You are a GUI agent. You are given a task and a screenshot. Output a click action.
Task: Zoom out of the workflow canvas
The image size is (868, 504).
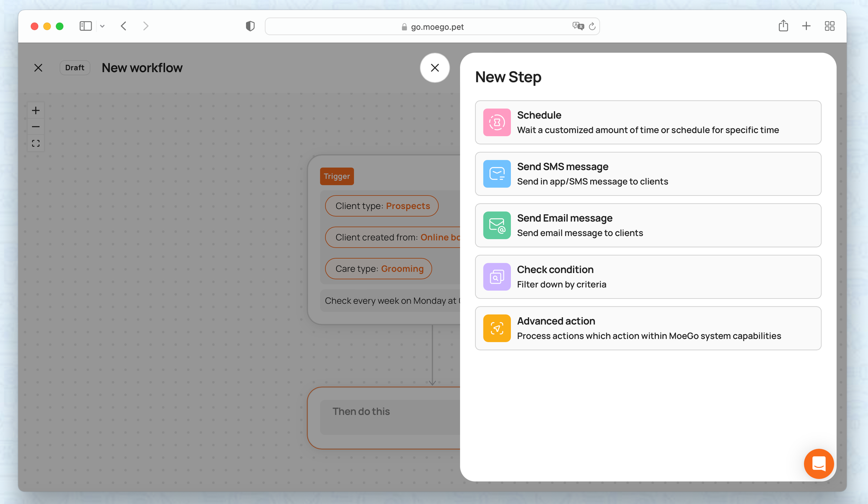point(36,127)
